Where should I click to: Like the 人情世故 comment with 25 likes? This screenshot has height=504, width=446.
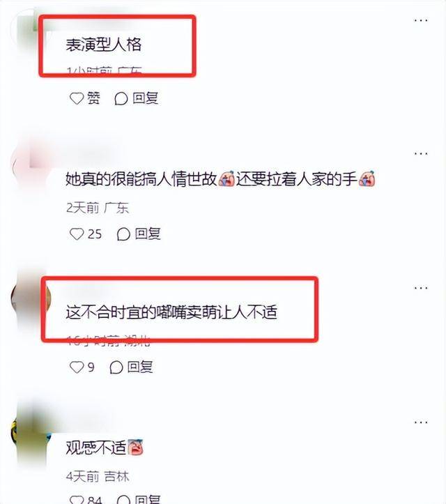[x=77, y=234]
